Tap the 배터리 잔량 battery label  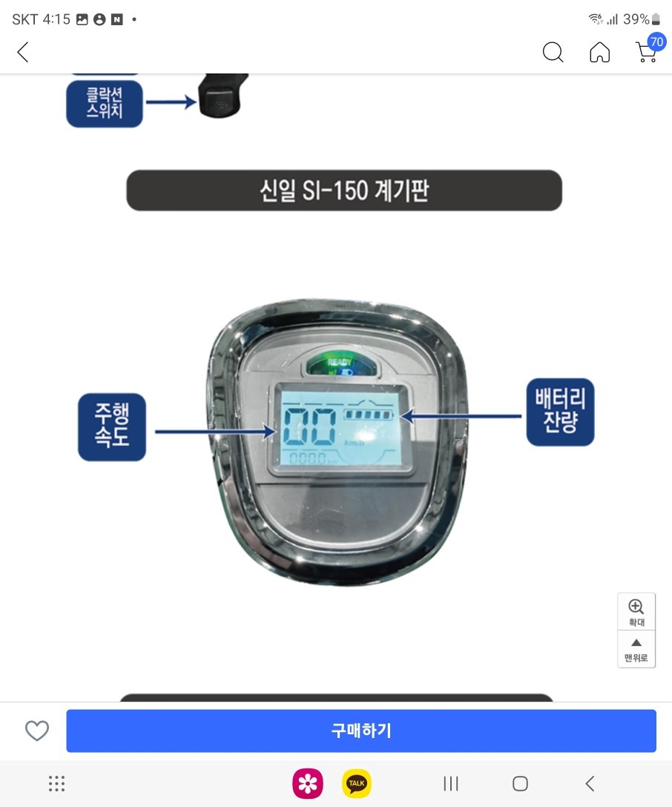coord(560,412)
